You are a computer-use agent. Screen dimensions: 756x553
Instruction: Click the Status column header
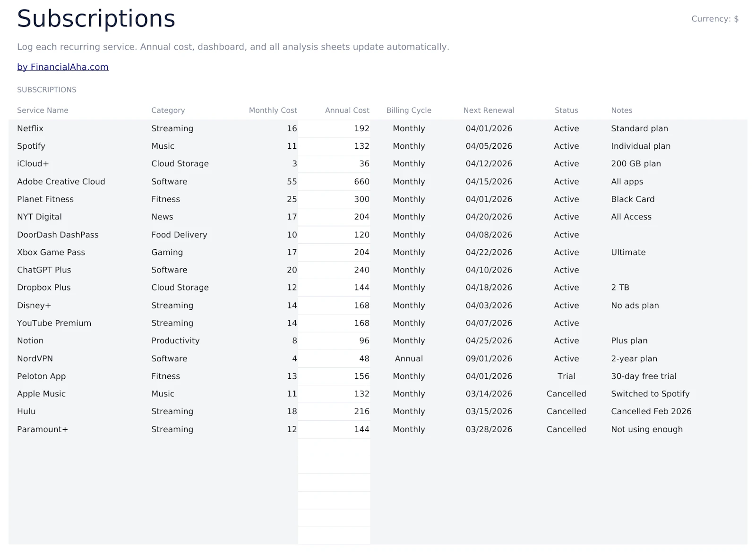[567, 110]
